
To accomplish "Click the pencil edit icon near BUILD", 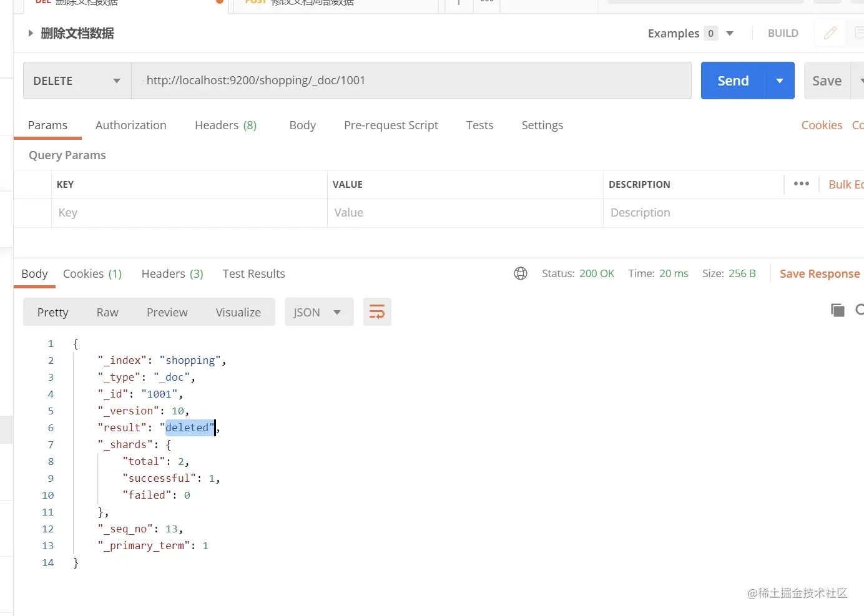I will pyautogui.click(x=830, y=33).
